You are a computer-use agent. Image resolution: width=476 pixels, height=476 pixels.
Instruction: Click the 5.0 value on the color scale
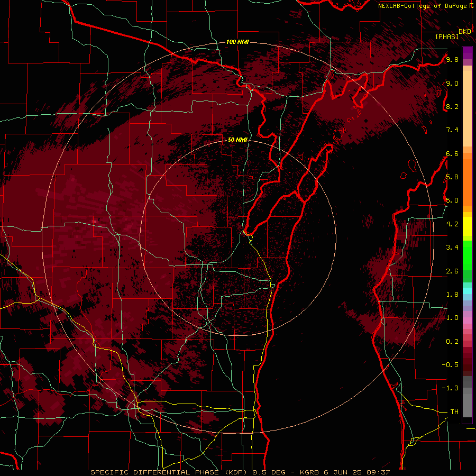coord(452,200)
